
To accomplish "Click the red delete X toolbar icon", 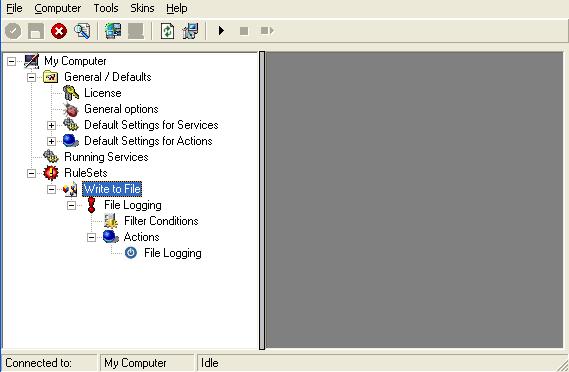I will 59,31.
